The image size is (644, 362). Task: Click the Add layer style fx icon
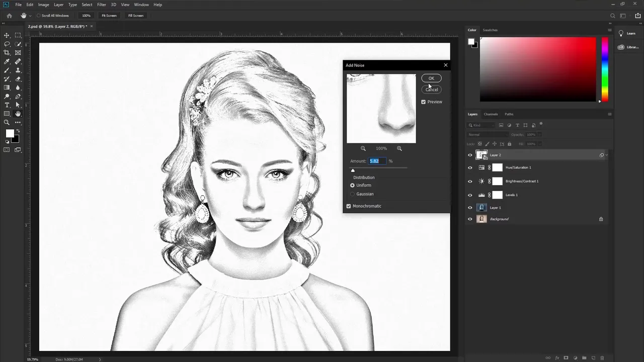point(557,358)
